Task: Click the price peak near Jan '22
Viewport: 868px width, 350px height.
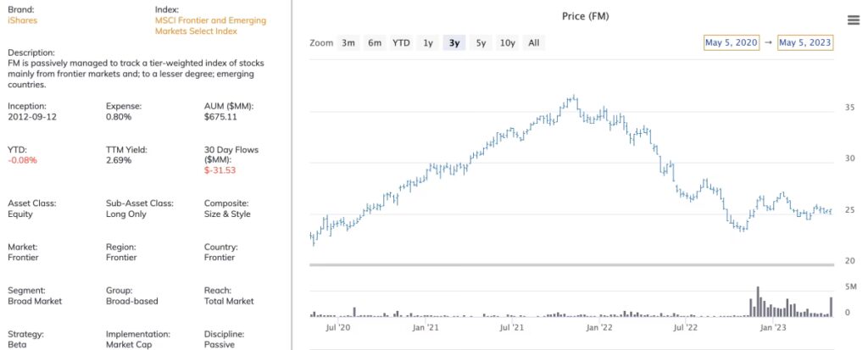Action: 574,98
